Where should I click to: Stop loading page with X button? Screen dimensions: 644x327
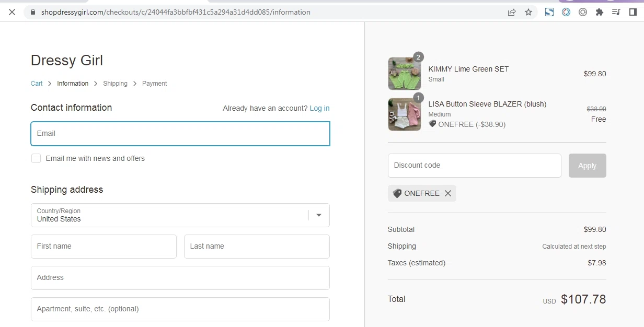click(12, 12)
